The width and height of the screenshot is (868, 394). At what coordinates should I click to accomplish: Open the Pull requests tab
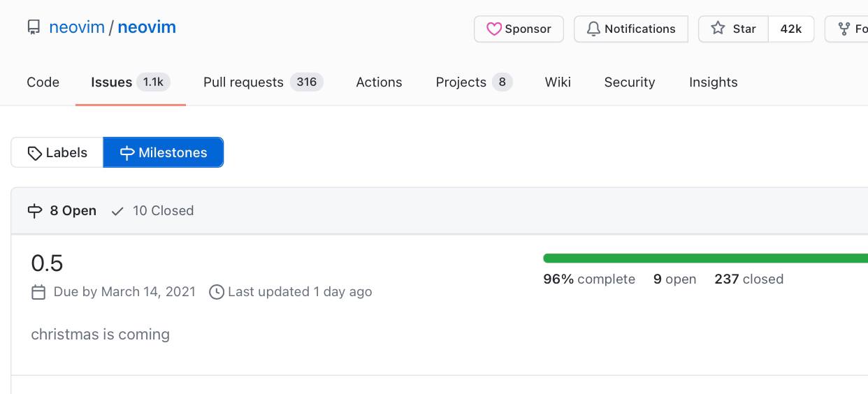pyautogui.click(x=263, y=82)
